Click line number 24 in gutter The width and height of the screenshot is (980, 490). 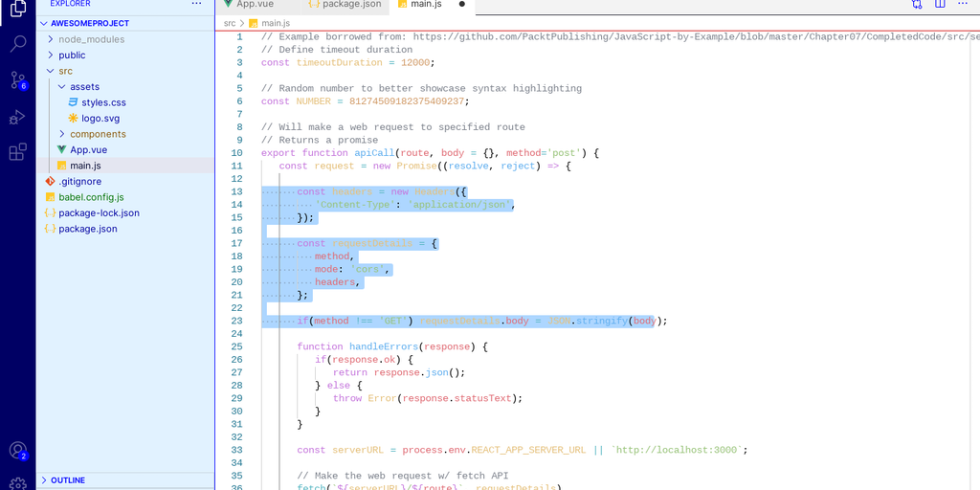coord(236,334)
